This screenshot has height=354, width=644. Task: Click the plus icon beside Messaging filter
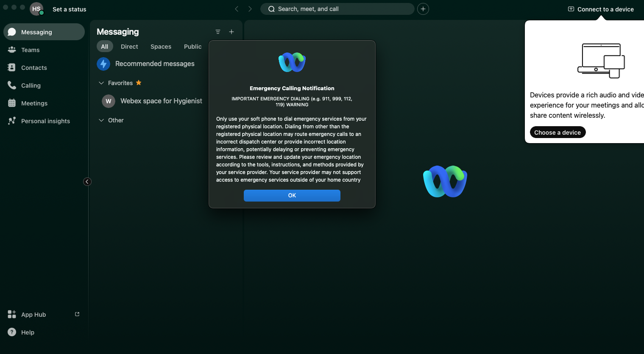point(231,32)
